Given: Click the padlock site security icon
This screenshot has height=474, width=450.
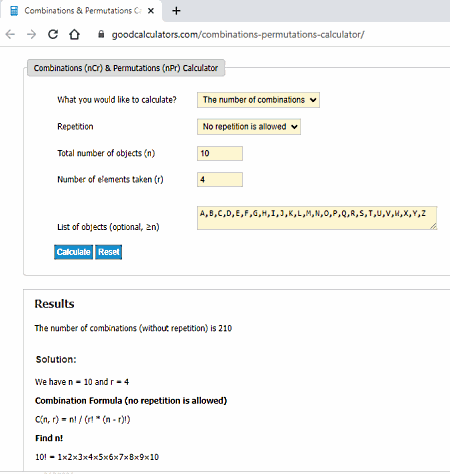Looking at the screenshot, I should [x=101, y=34].
